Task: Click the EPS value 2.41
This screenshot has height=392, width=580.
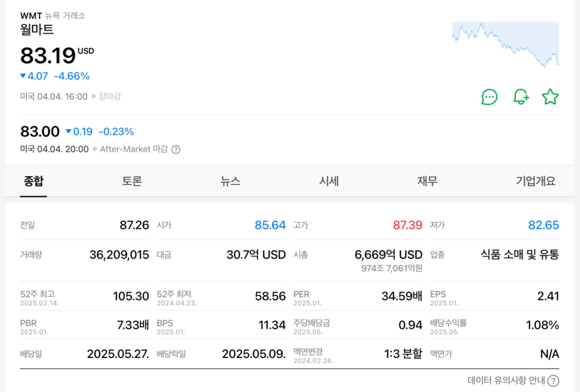Action: (x=548, y=296)
